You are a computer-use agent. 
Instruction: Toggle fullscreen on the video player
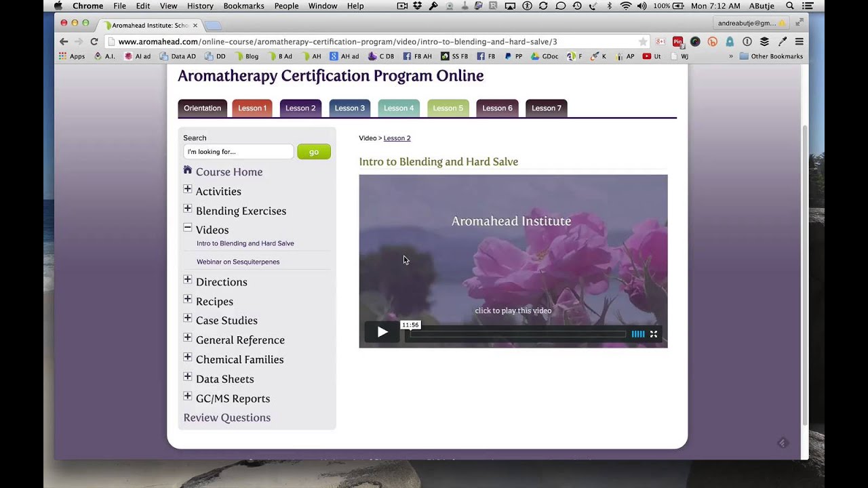coord(654,334)
